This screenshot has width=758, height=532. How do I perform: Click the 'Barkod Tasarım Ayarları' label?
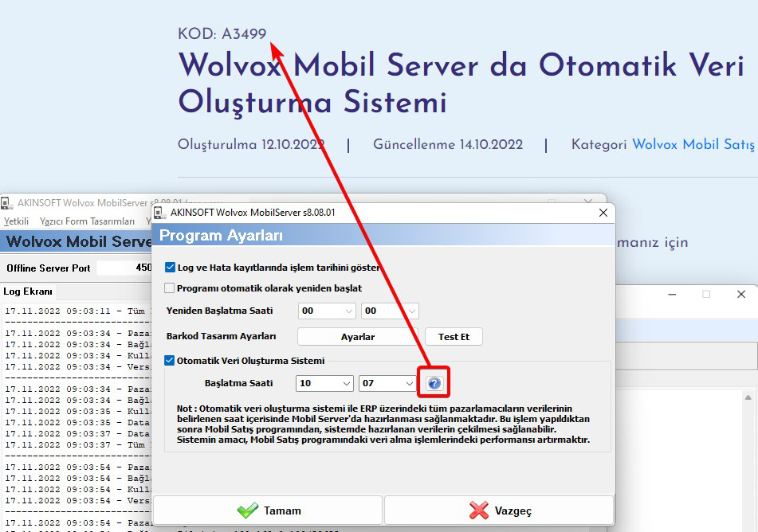click(x=221, y=336)
